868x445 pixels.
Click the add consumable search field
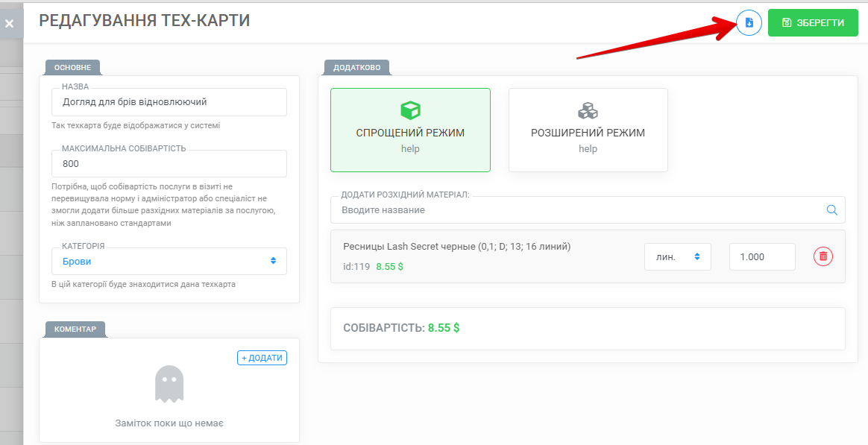[x=588, y=209]
